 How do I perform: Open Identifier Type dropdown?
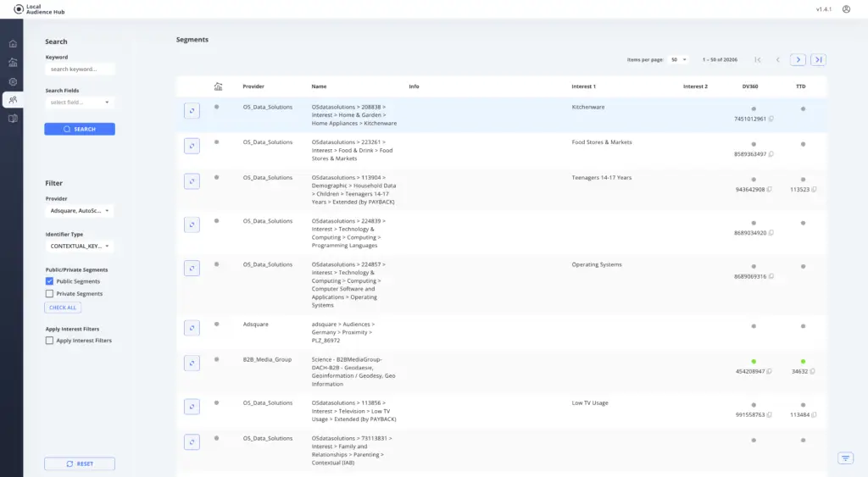(x=80, y=247)
